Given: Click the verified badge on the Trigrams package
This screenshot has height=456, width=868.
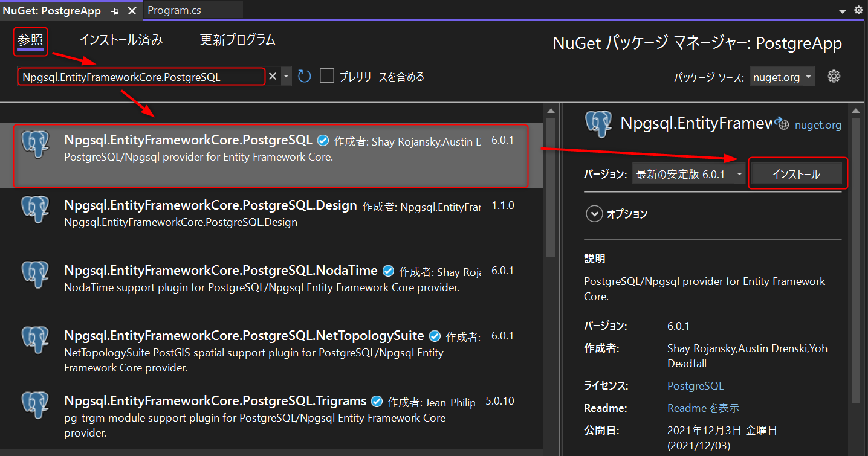Looking at the screenshot, I should tap(377, 400).
